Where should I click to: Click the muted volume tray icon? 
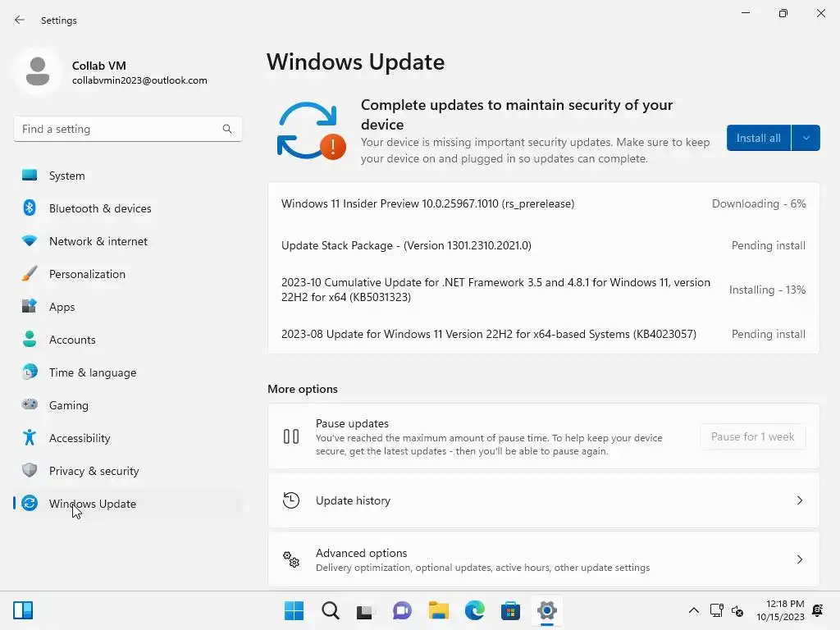(737, 610)
